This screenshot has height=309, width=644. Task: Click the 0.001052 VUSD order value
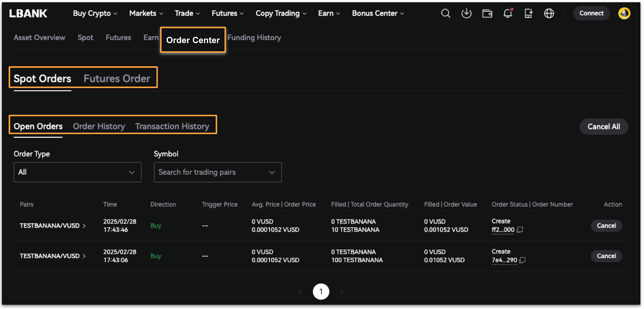(446, 230)
